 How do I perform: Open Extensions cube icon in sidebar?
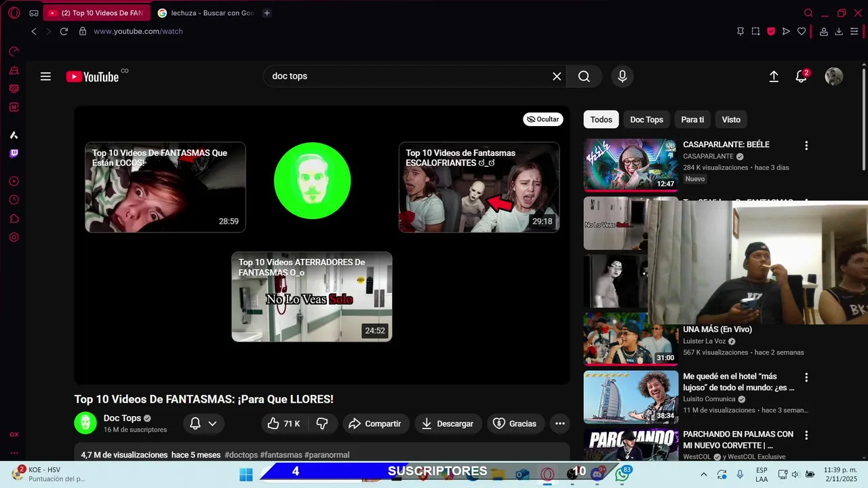click(x=14, y=219)
